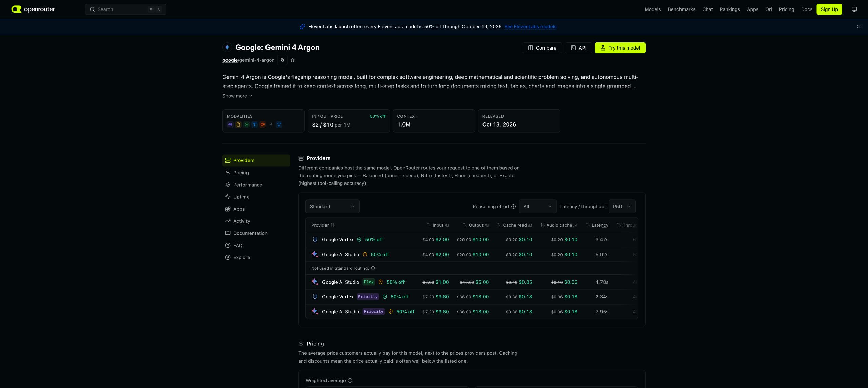868x388 pixels.
Task: Click shield icon on Google AI Studio Flex row
Action: coord(381,282)
